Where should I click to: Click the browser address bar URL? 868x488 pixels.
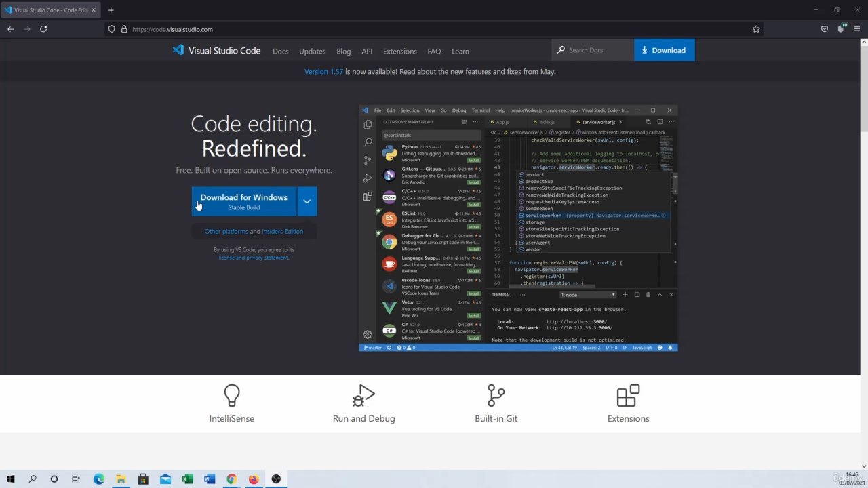(172, 29)
